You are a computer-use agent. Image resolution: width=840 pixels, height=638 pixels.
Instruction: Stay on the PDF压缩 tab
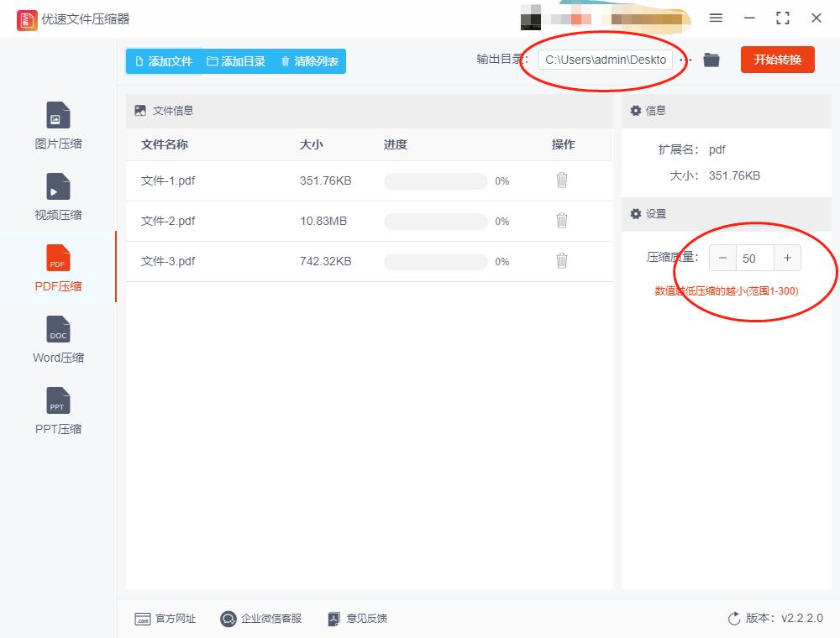click(56, 267)
